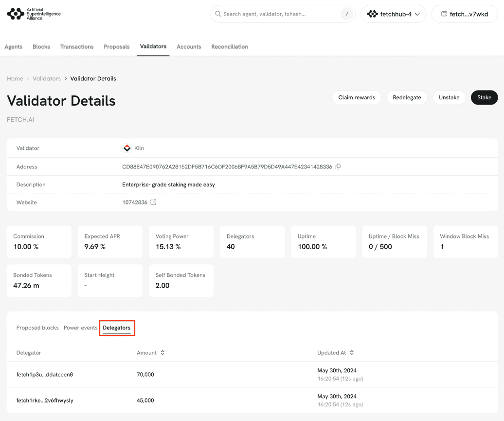Open the website external link icon

tap(153, 202)
